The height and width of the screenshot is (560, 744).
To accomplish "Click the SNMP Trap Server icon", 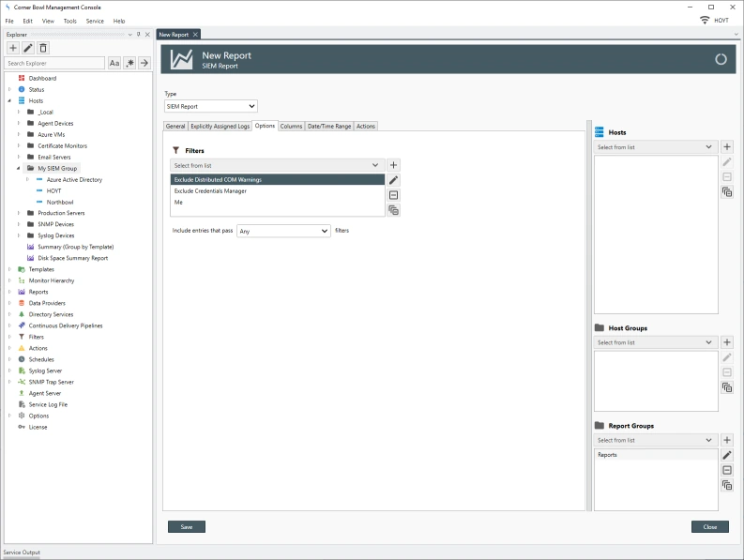I will [22, 382].
